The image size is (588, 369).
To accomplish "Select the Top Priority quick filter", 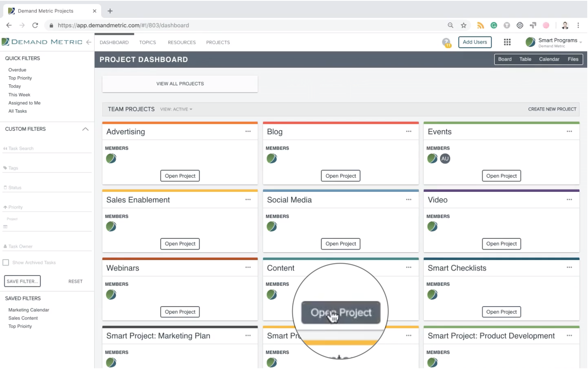I will (20, 78).
